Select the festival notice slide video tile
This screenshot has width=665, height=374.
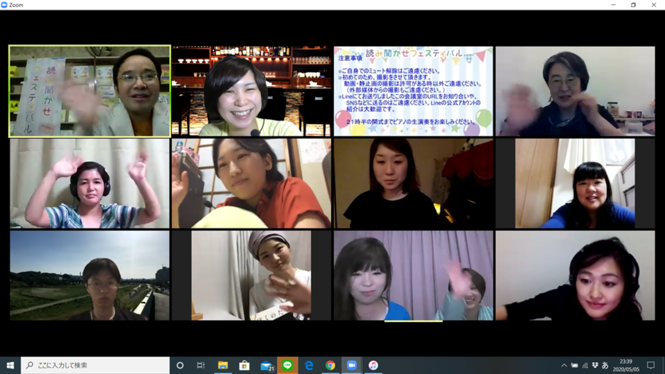[x=414, y=91]
